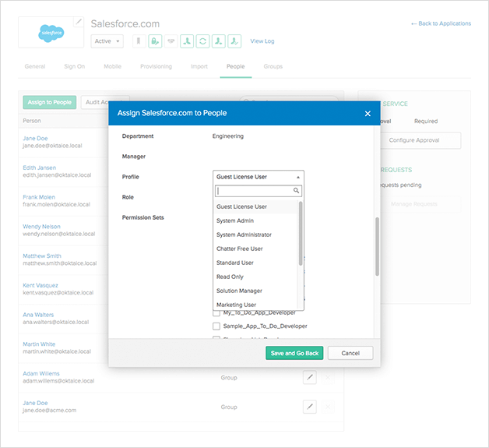Click the pencil icon on Salesforce logo
This screenshot has height=448, width=489.
(x=79, y=22)
